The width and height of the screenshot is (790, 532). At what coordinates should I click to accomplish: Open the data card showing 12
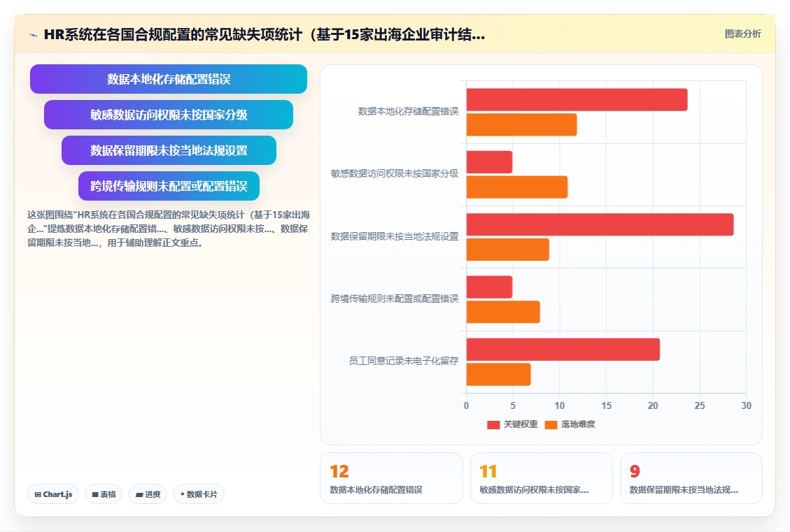tap(391, 478)
